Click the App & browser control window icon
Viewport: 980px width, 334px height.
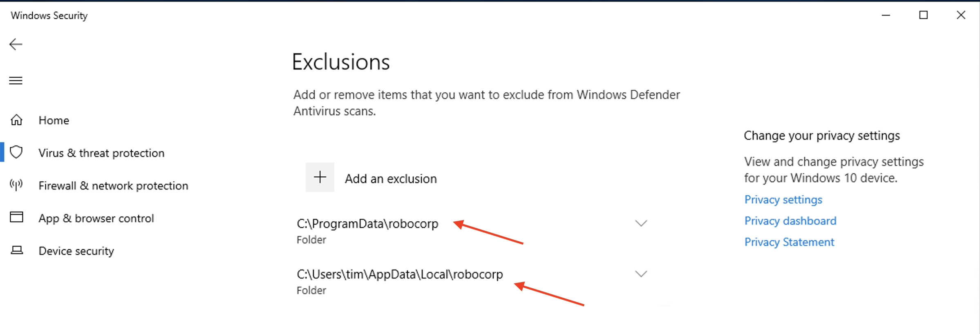pyautogui.click(x=17, y=217)
